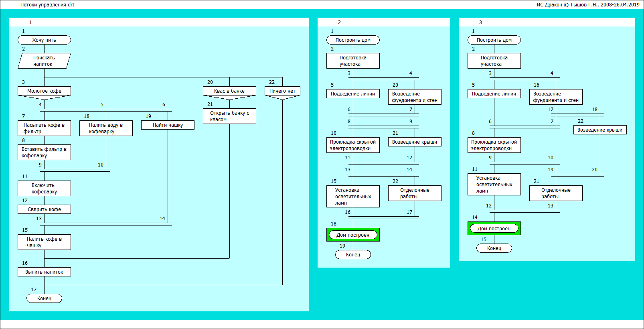This screenshot has height=329, width=644.
Task: Click the 'Найти чашку' action block
Action: [168, 125]
